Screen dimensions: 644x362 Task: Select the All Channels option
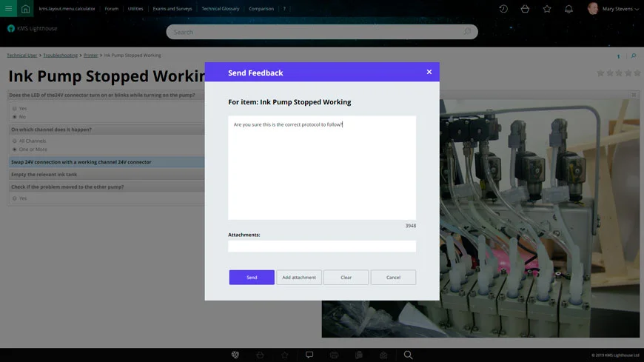point(14,141)
